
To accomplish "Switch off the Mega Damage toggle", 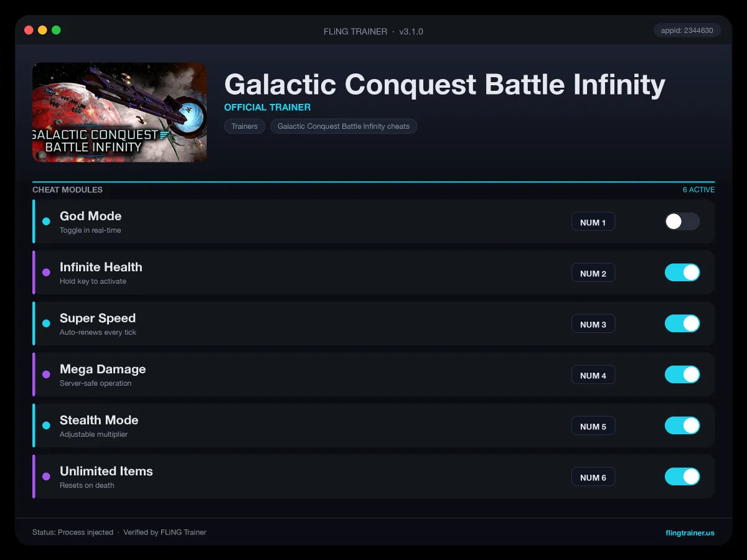I will pyautogui.click(x=682, y=375).
